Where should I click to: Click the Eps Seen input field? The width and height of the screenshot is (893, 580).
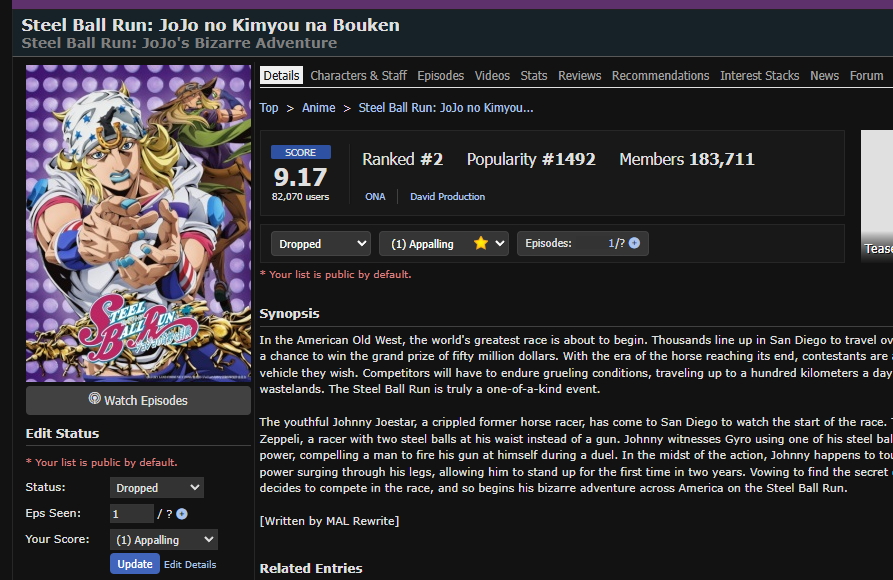click(132, 514)
